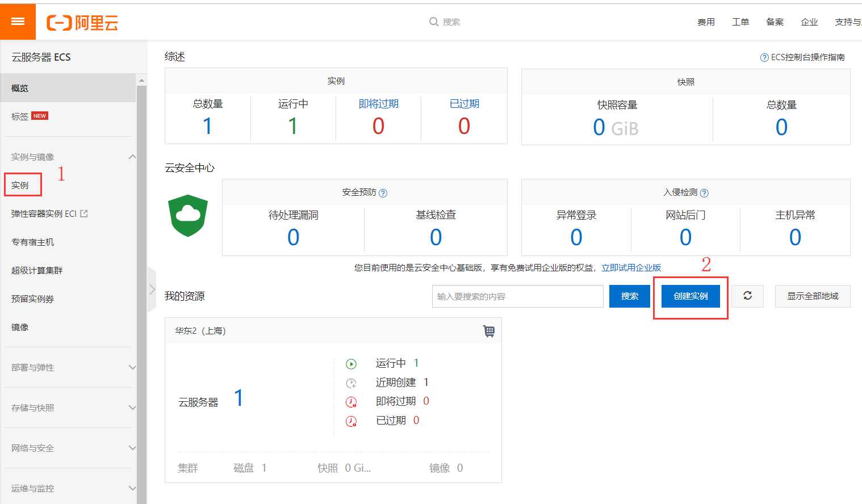Click the 显示全部地域 button
The image size is (862, 504).
(813, 296)
